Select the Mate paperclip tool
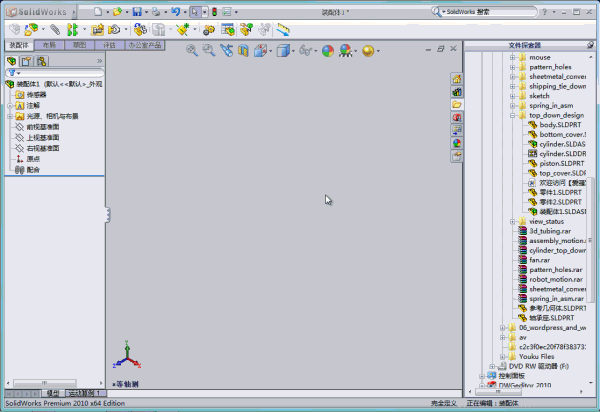This screenshot has height=412, width=600. [x=55, y=29]
